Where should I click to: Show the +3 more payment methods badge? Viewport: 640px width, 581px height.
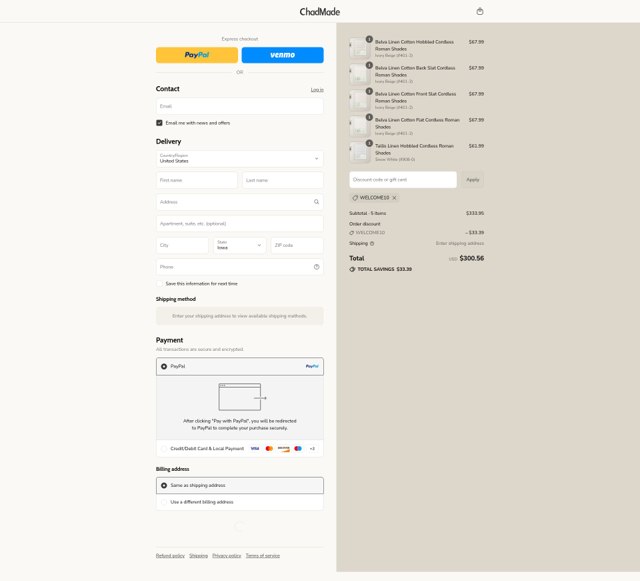coord(312,448)
